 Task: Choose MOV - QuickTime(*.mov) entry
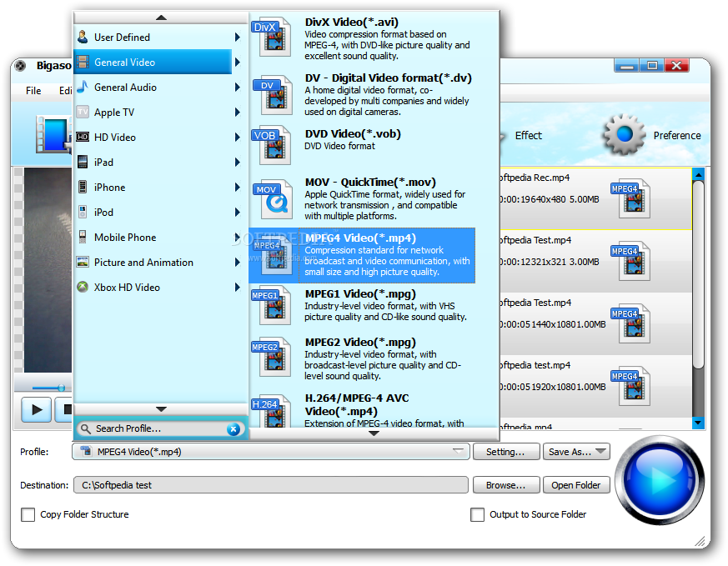click(362, 199)
